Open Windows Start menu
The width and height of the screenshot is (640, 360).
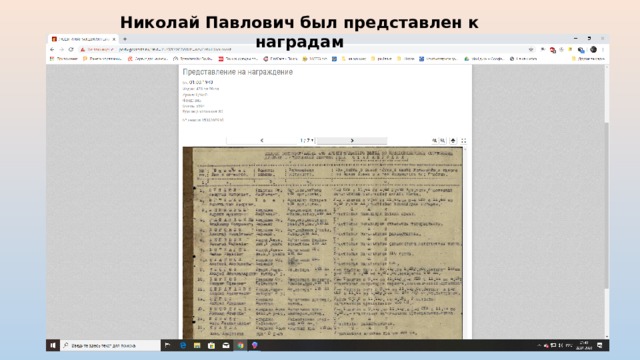click(x=53, y=345)
